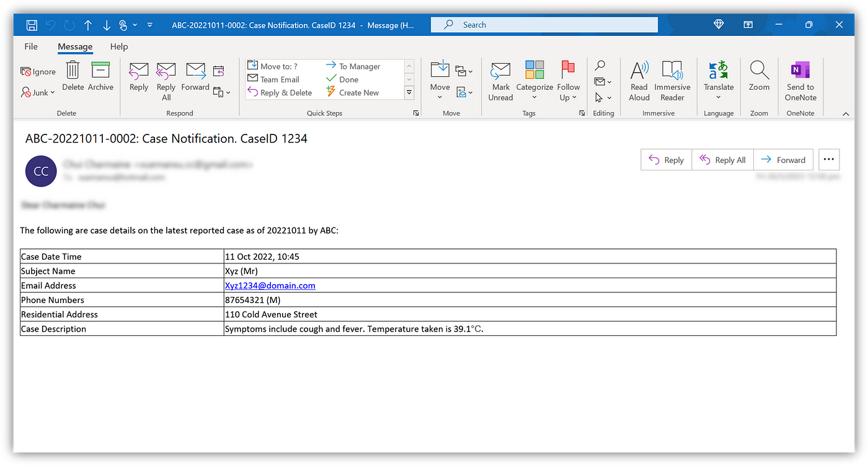Open More respond actions dropdown
This screenshot has height=466, width=868.
[x=221, y=92]
